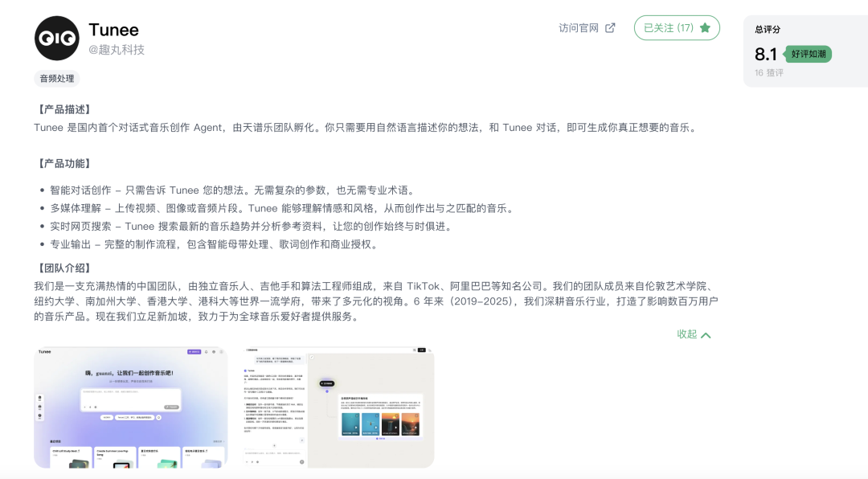Collapse description with 收起 chevron
The width and height of the screenshot is (868, 479).
click(694, 334)
